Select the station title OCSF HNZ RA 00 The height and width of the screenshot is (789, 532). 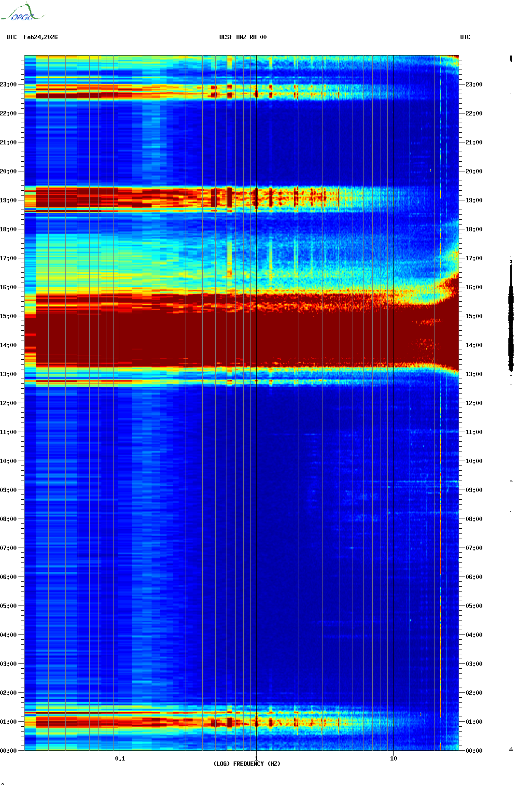[x=243, y=37]
